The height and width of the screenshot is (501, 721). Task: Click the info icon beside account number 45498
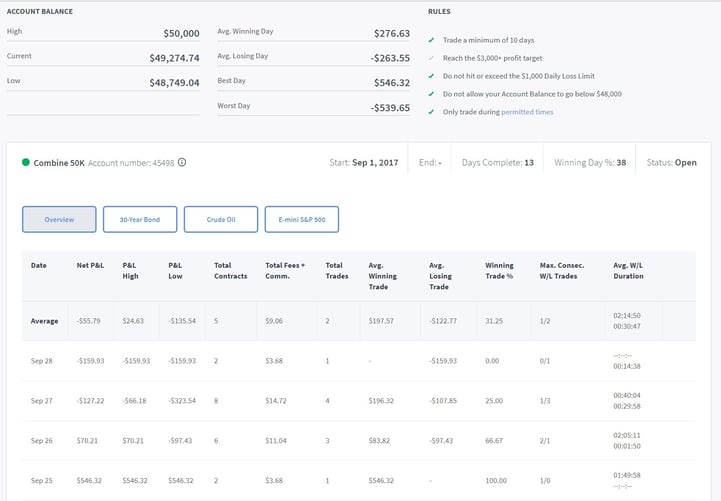182,162
